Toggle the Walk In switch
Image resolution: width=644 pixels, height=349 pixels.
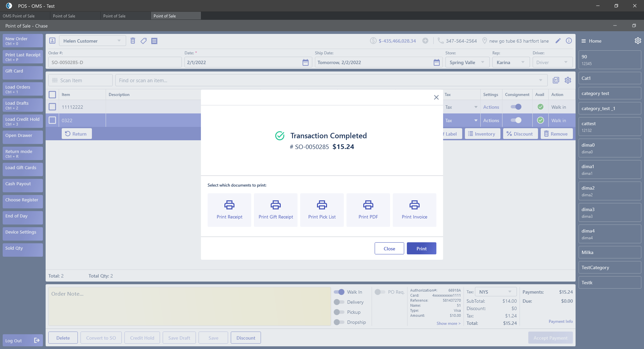click(x=339, y=292)
